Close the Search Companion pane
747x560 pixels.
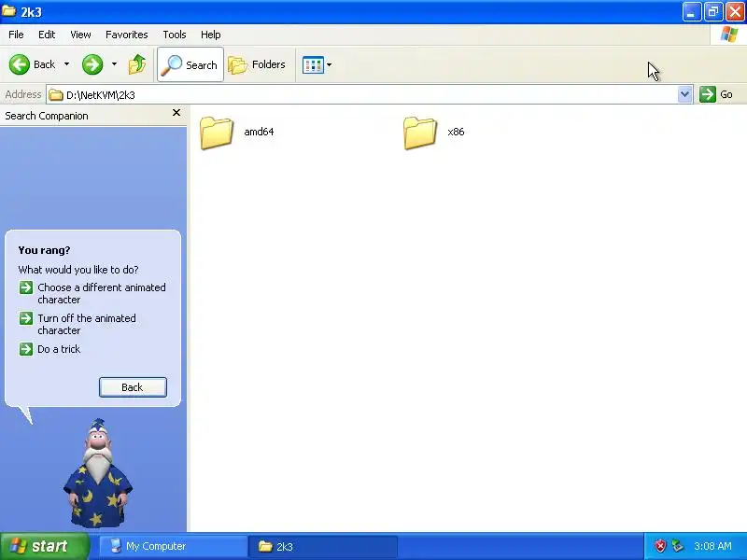tap(176, 113)
